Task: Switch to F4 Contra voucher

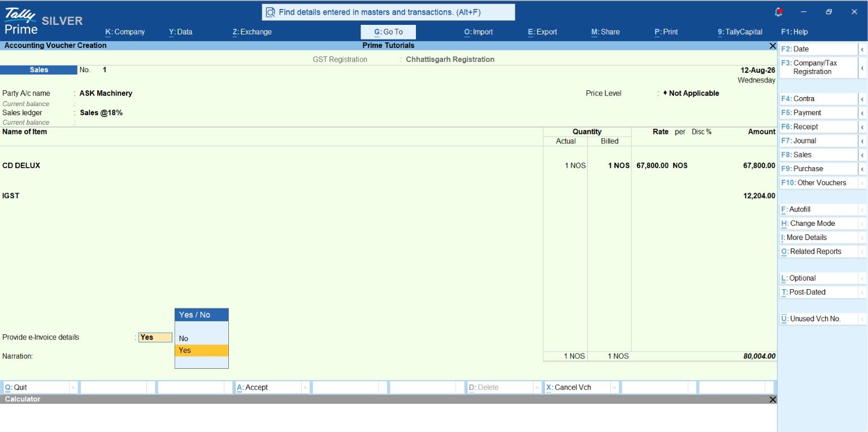Action: coord(819,99)
